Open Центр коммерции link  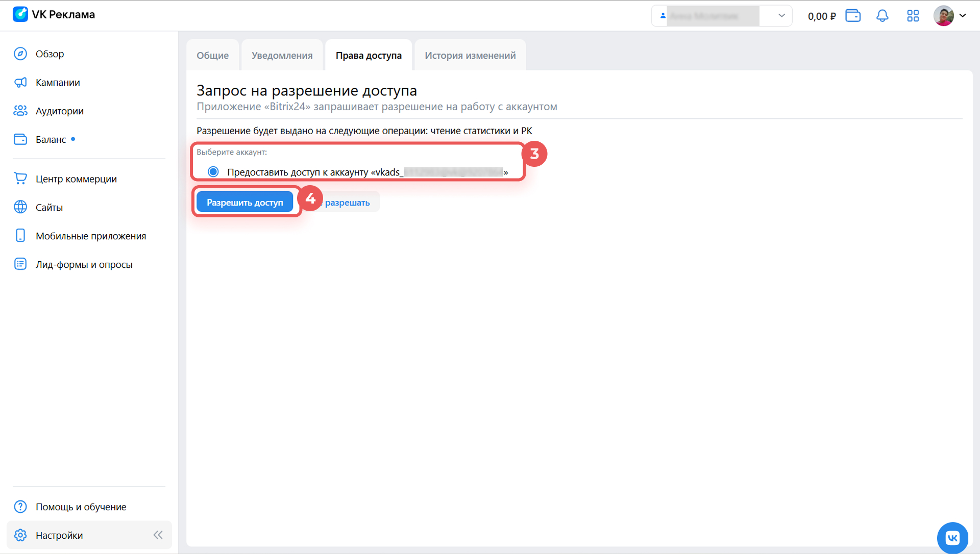tap(76, 179)
